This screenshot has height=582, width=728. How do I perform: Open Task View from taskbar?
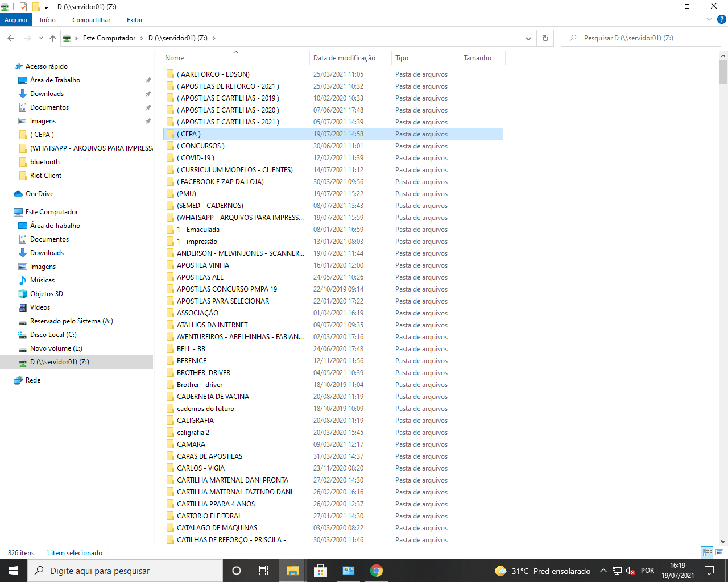(264, 571)
